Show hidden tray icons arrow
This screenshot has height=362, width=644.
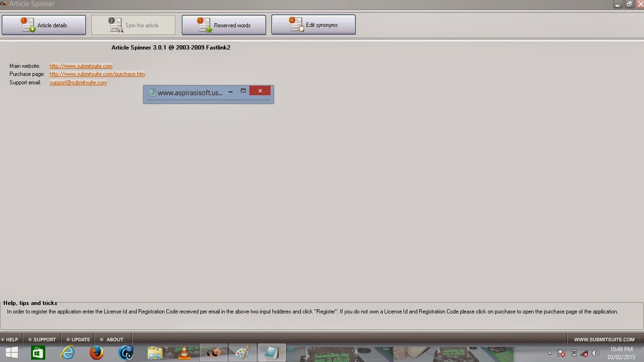pos(550,353)
